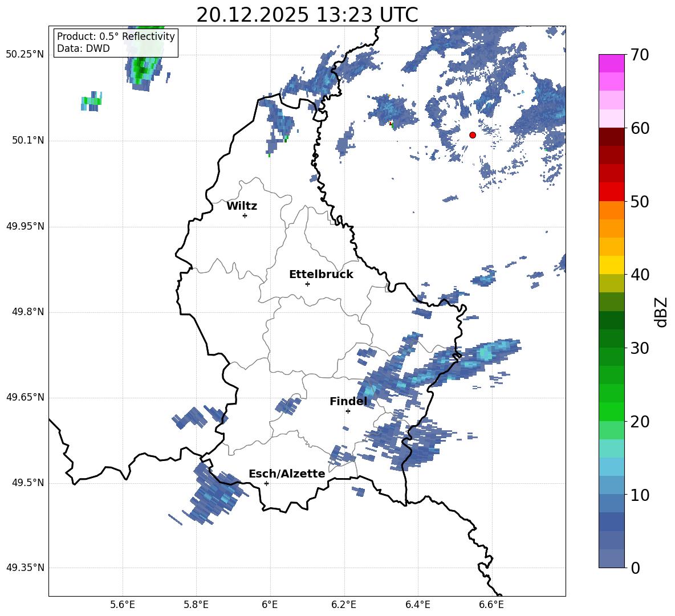Click the Data: DWD text
Image resolution: width=675 pixels, height=616 pixels.
pyautogui.click(x=83, y=48)
